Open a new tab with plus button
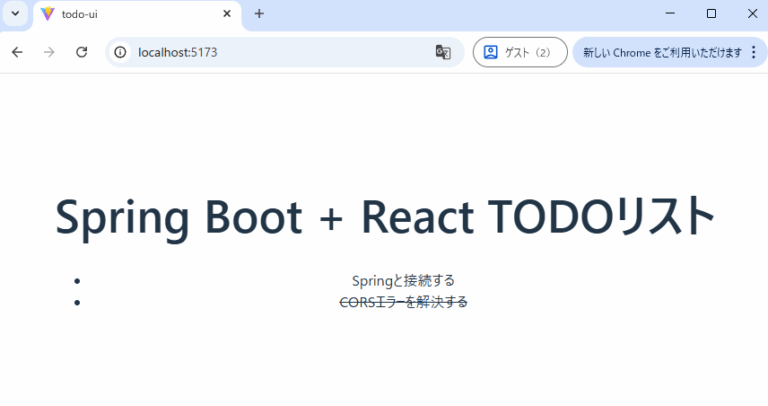The width and height of the screenshot is (768, 406). click(259, 14)
